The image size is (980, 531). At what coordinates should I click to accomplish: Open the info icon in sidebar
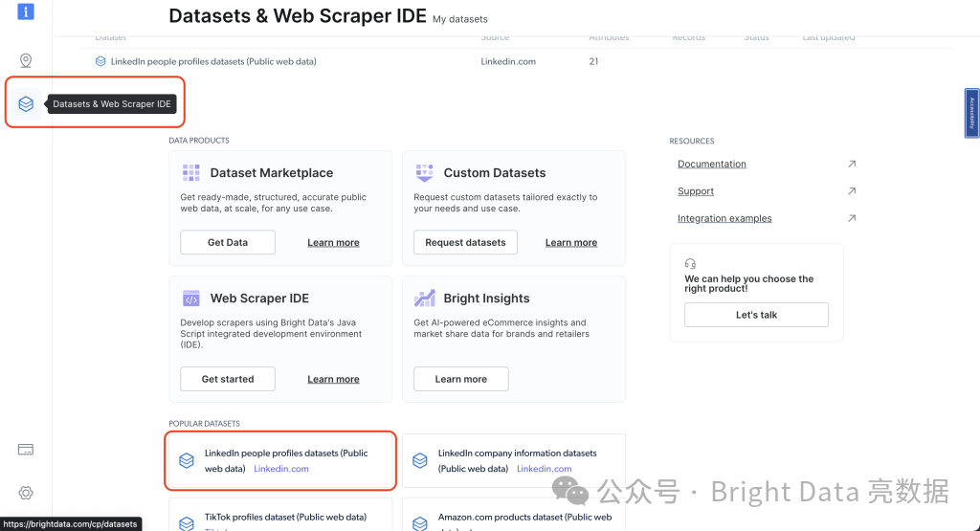click(x=26, y=11)
